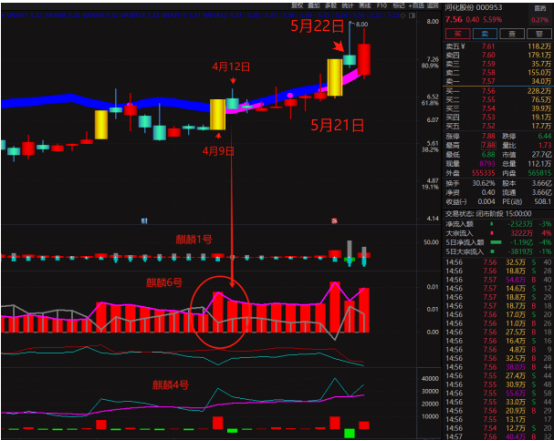The width and height of the screenshot is (554, 441).
Task: Expand the 卖五 order depth arrow
Action: coord(463,46)
